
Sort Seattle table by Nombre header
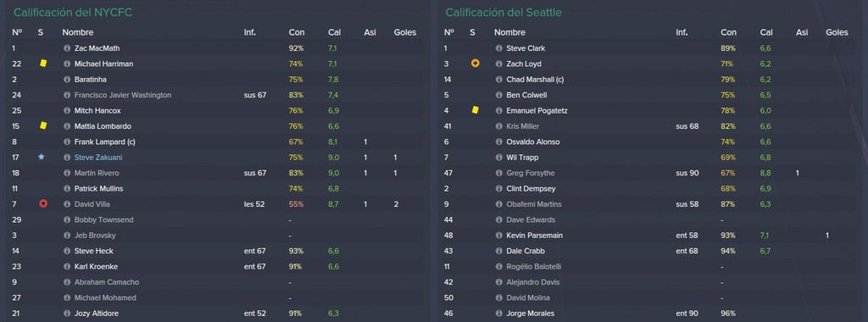509,33
